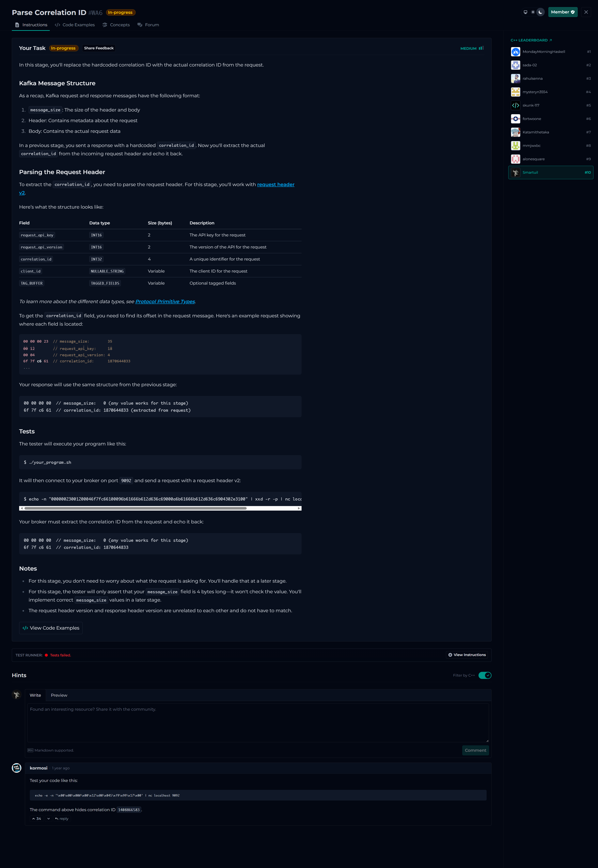Expand View Instructions in test runner bar

pos(467,655)
